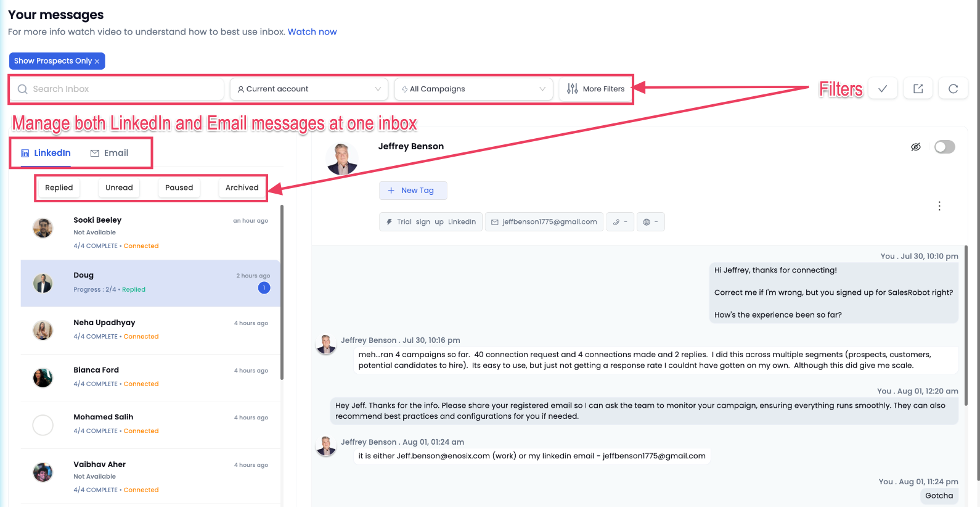Click Bianca Ford's avatar

pyautogui.click(x=43, y=377)
